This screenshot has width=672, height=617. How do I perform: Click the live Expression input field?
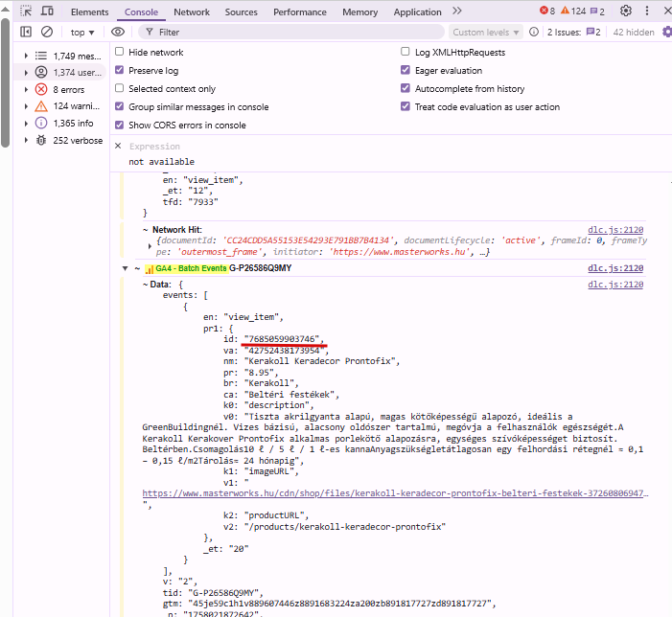pos(154,147)
